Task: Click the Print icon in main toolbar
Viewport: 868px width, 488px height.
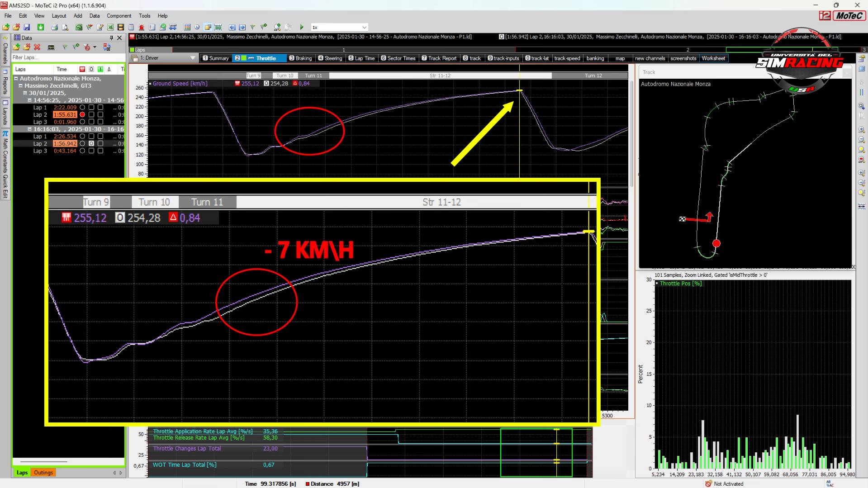Action: [54, 27]
